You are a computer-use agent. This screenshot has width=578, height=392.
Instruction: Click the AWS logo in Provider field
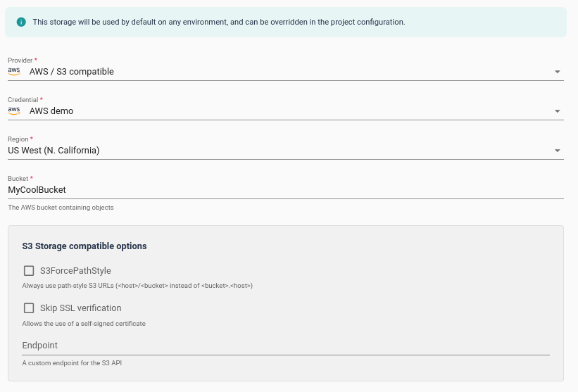click(x=14, y=71)
